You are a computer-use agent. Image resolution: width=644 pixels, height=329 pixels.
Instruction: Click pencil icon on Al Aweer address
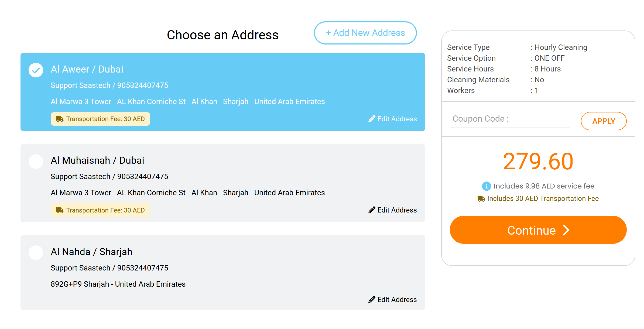pyautogui.click(x=372, y=119)
